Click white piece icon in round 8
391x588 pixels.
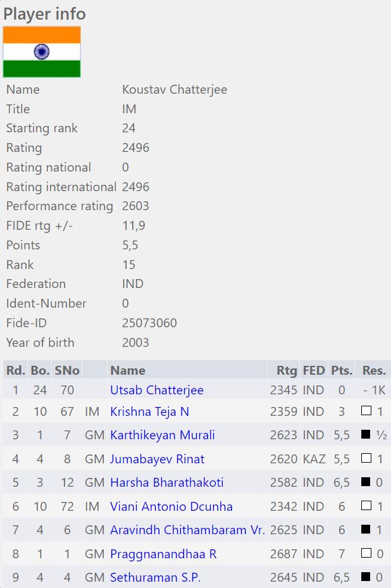[x=366, y=553]
